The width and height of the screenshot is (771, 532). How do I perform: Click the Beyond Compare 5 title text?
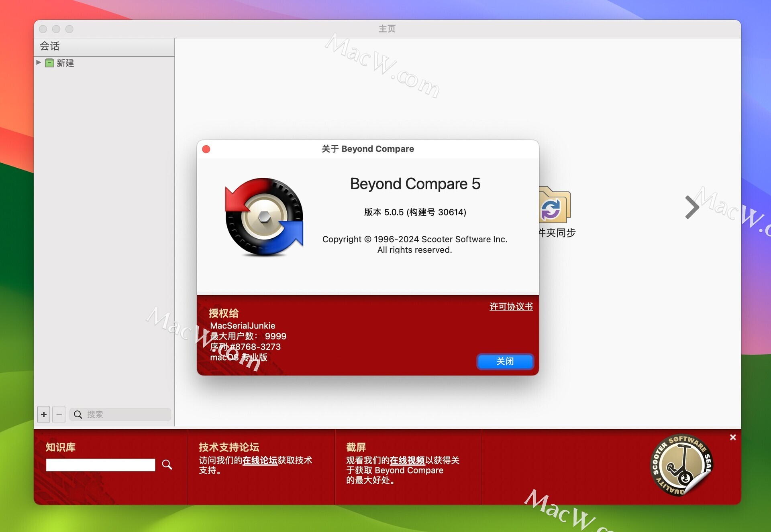click(415, 184)
